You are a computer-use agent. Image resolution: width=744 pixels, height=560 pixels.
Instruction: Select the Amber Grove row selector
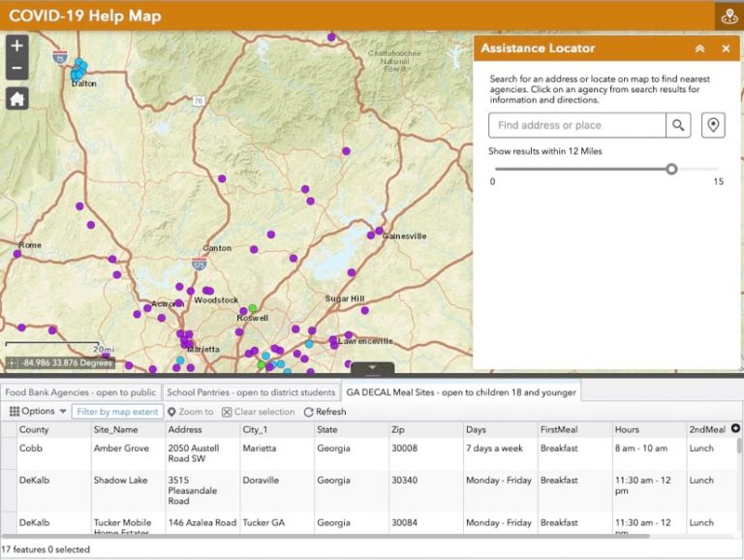click(9, 453)
